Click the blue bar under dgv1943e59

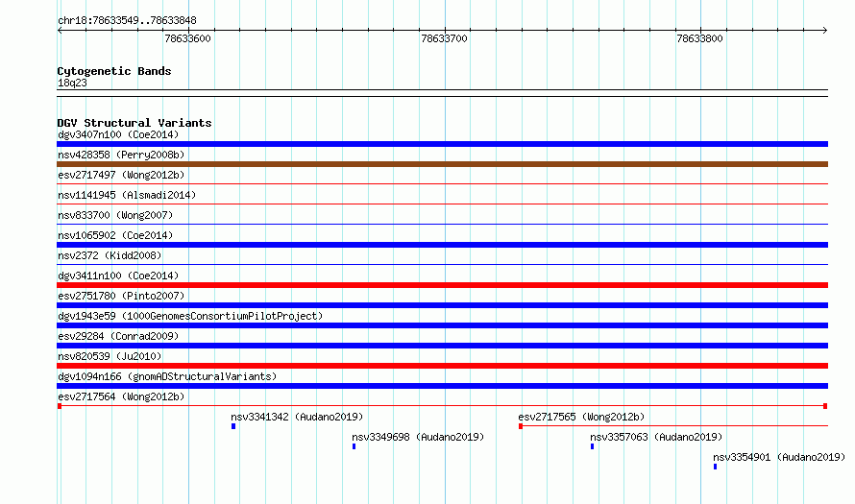click(x=442, y=325)
